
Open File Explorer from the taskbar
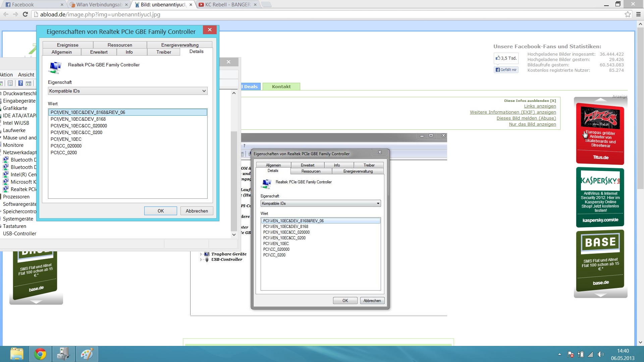pos(17,354)
